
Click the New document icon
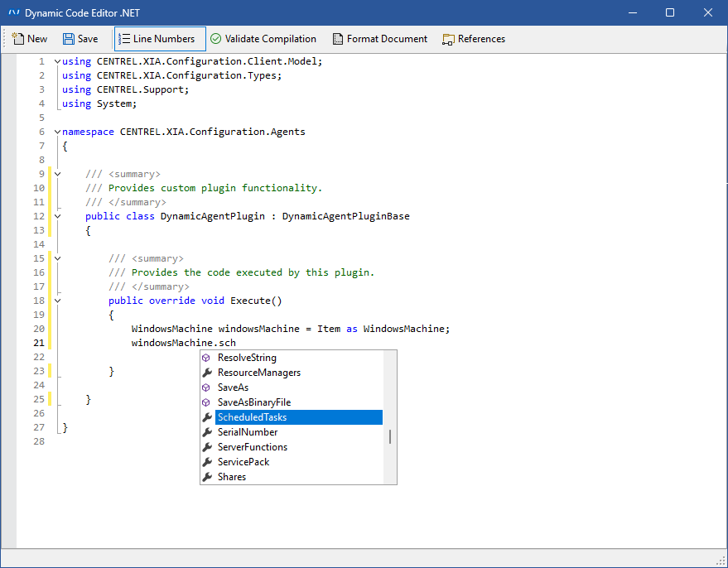17,39
